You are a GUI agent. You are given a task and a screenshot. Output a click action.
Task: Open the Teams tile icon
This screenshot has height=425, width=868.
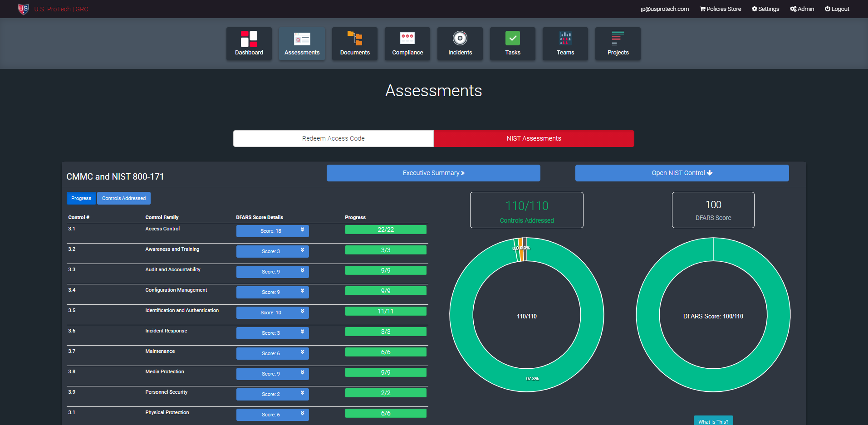[565, 38]
